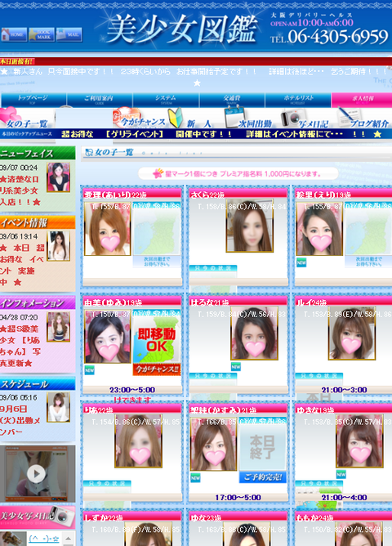Open the 新人 beginner-mark icon link

click(x=190, y=119)
